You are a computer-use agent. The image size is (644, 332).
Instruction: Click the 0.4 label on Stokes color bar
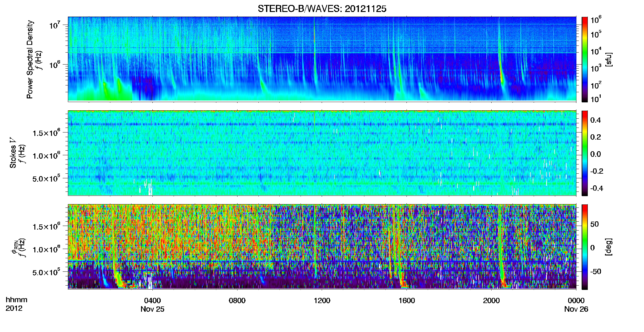click(595, 120)
